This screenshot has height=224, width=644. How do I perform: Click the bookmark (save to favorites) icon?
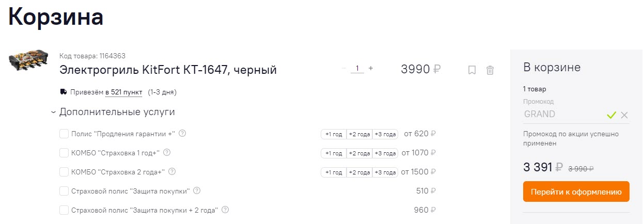tap(472, 70)
